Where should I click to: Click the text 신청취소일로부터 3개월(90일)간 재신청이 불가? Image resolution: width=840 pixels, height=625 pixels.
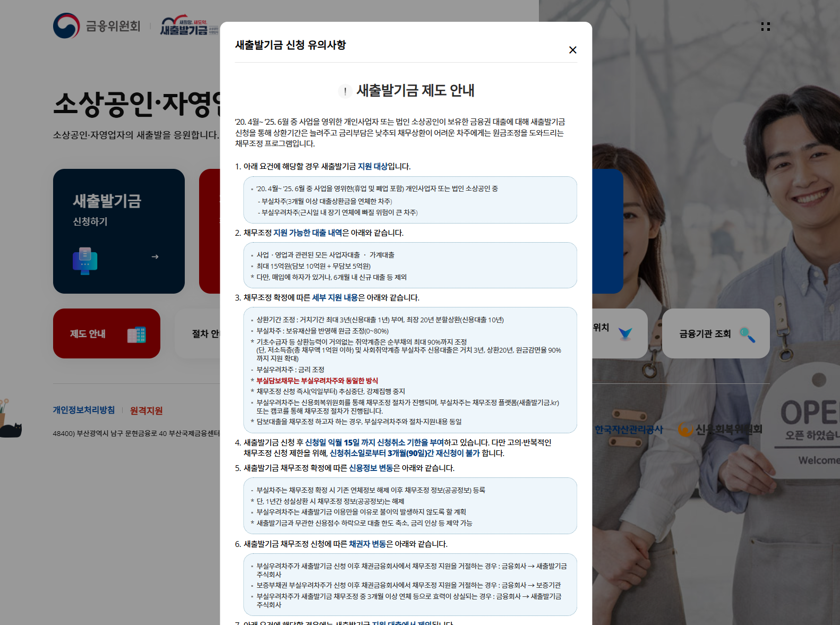[x=405, y=453]
